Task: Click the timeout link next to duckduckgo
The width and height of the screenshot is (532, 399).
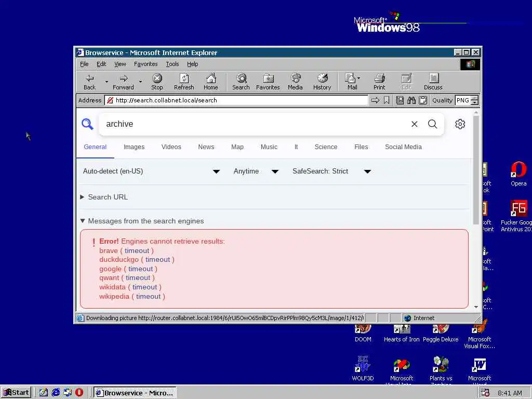Action: click(x=158, y=260)
